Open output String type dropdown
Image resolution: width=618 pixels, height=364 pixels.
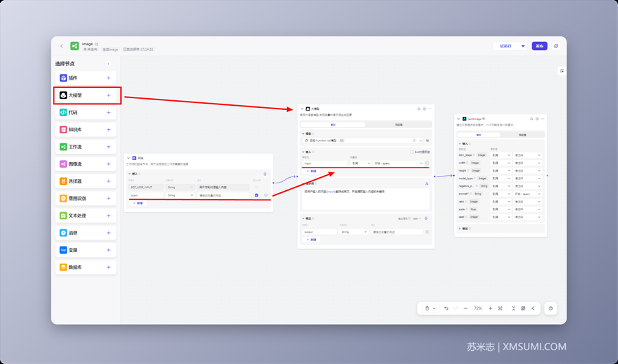(353, 232)
